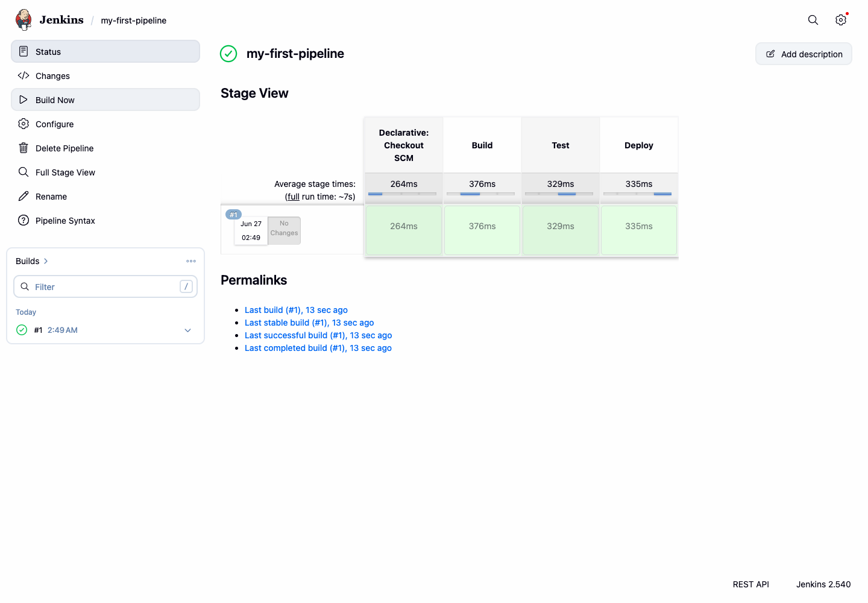Click the 'Stage View' heading
The height and width of the screenshot is (603, 868).
pos(254,93)
